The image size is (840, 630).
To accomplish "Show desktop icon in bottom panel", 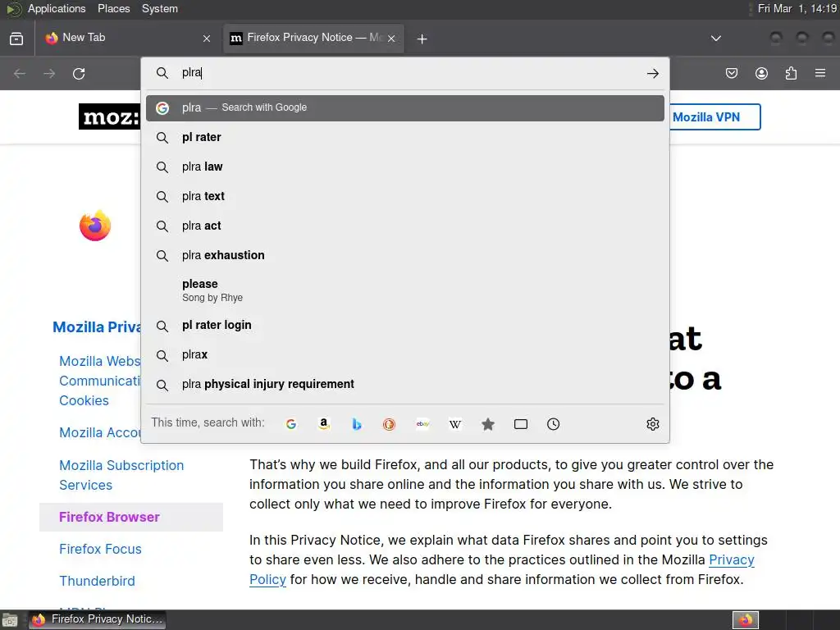I will [x=9, y=621].
